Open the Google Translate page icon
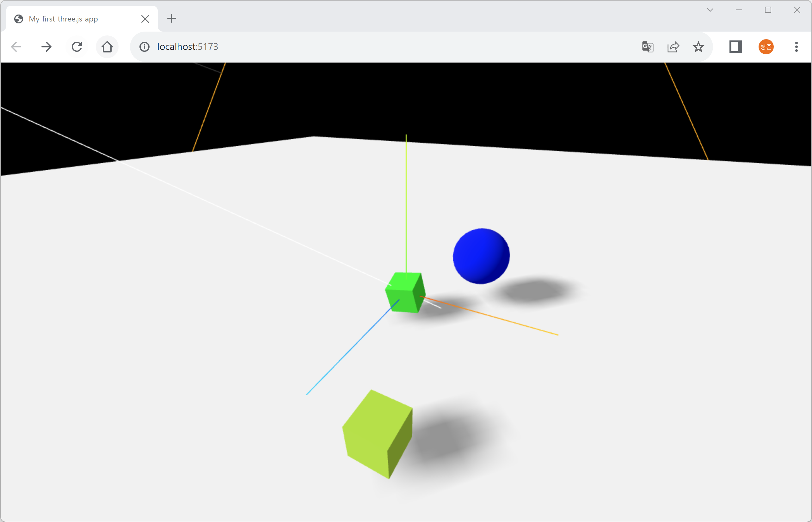 [x=648, y=47]
